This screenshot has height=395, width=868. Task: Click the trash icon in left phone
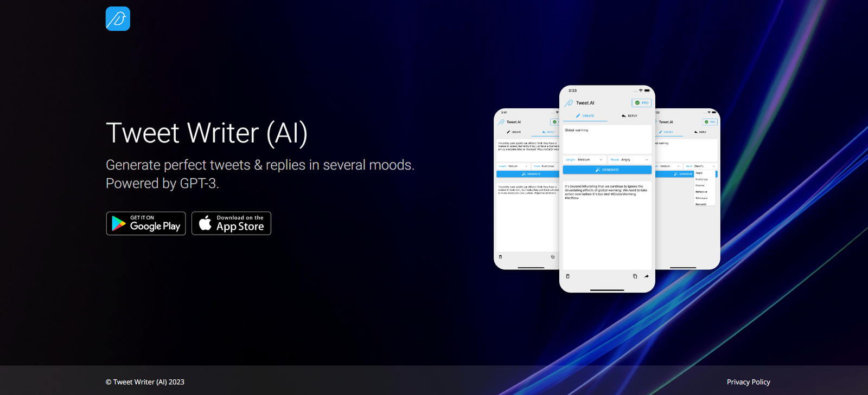[500, 257]
